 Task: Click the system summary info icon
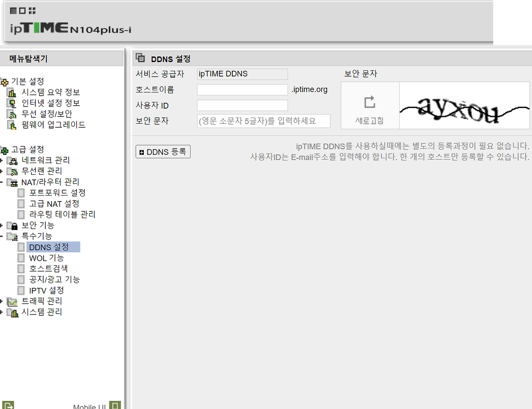point(12,92)
